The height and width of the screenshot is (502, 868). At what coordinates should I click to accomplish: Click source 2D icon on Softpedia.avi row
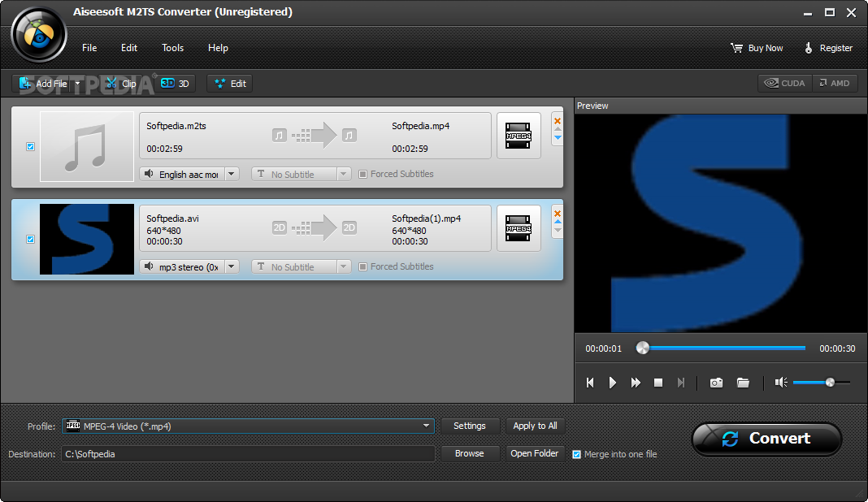click(x=280, y=227)
